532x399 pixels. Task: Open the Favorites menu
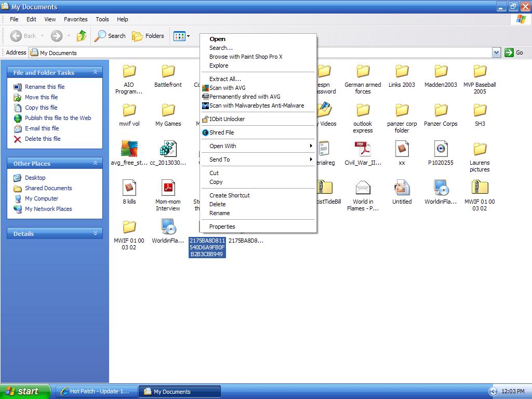(76, 19)
